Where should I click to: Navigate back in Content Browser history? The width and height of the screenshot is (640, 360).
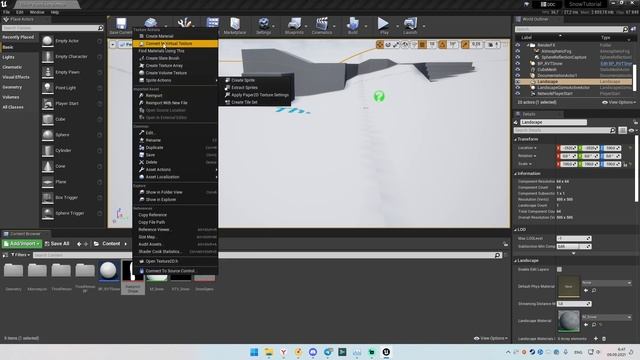tap(79, 244)
